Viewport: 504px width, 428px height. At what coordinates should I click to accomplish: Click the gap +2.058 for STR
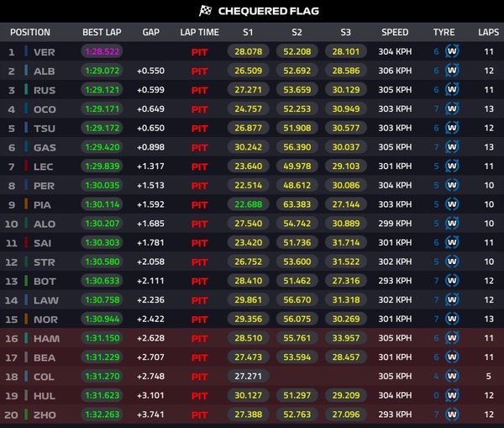(x=150, y=262)
